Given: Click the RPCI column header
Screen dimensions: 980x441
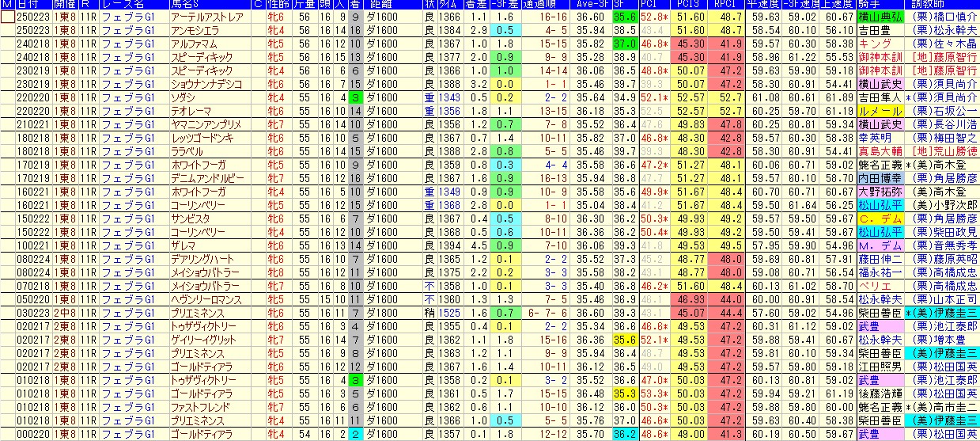Looking at the screenshot, I should (721, 4).
